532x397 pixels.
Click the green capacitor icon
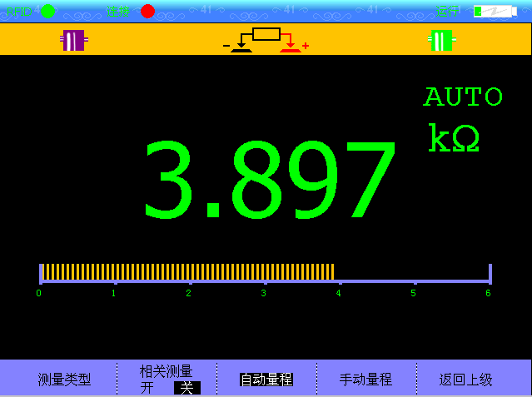tap(440, 40)
